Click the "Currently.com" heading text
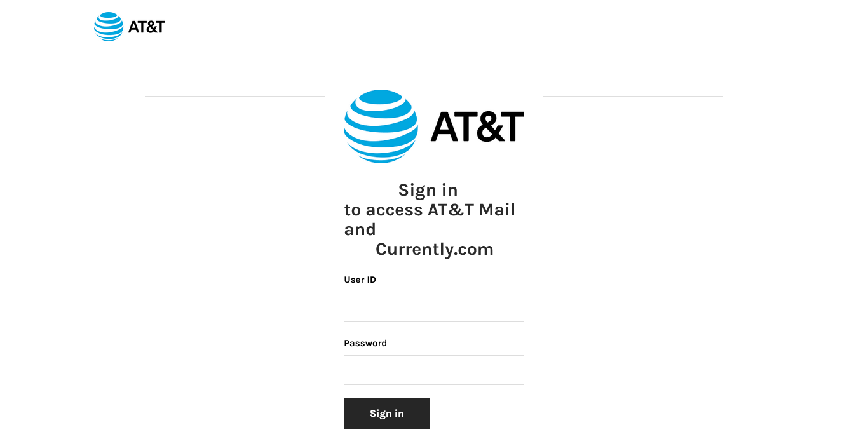Image resolution: width=868 pixels, height=434 pixels. tap(435, 249)
